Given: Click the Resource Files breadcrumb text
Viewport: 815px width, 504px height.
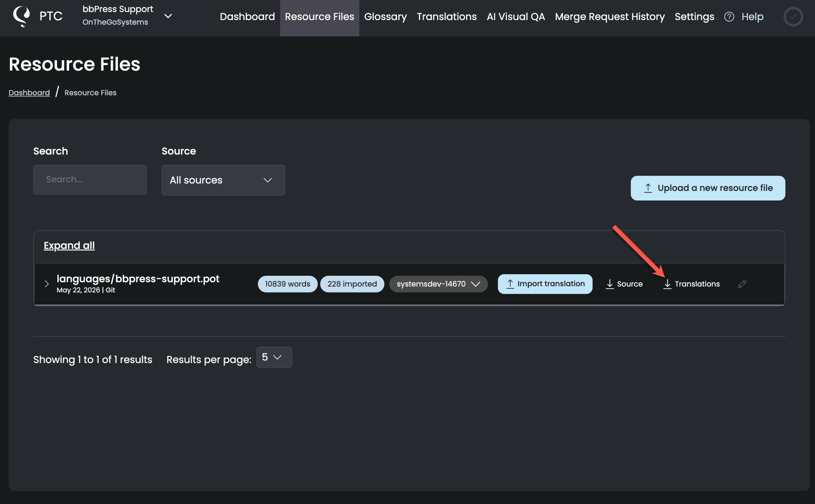Looking at the screenshot, I should [x=90, y=93].
